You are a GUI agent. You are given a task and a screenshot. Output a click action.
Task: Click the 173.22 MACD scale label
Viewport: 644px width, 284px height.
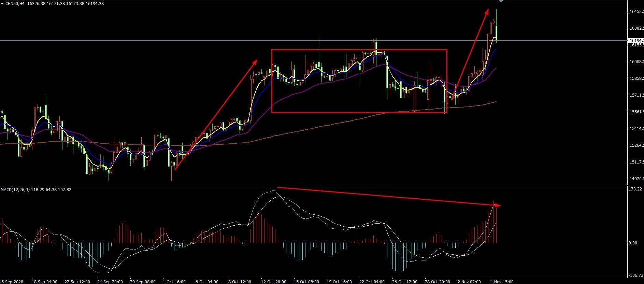click(x=635, y=189)
